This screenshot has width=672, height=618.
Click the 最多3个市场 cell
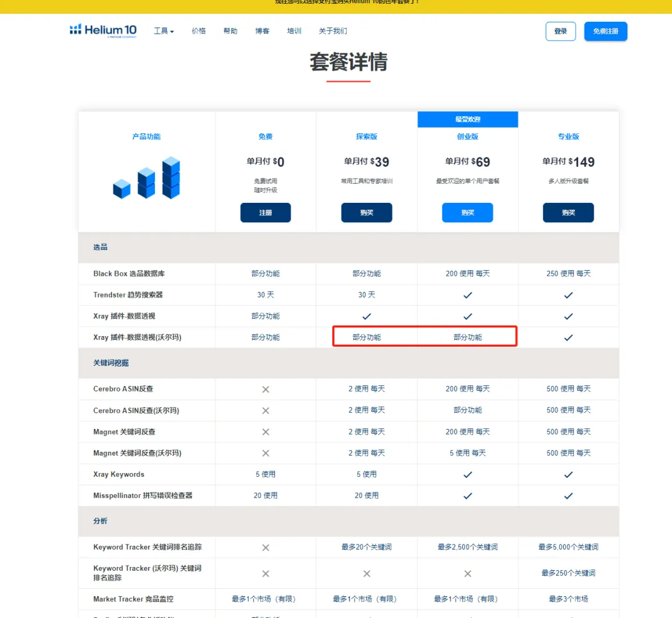pos(568,599)
